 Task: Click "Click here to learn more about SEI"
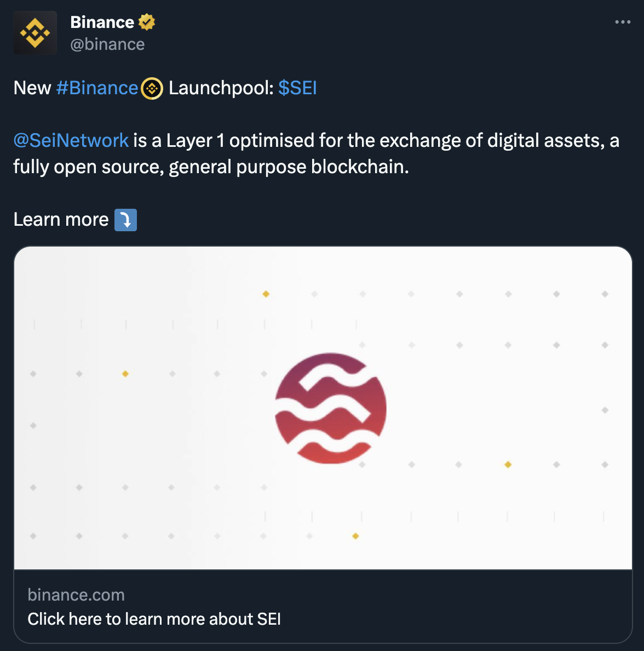[x=154, y=619]
